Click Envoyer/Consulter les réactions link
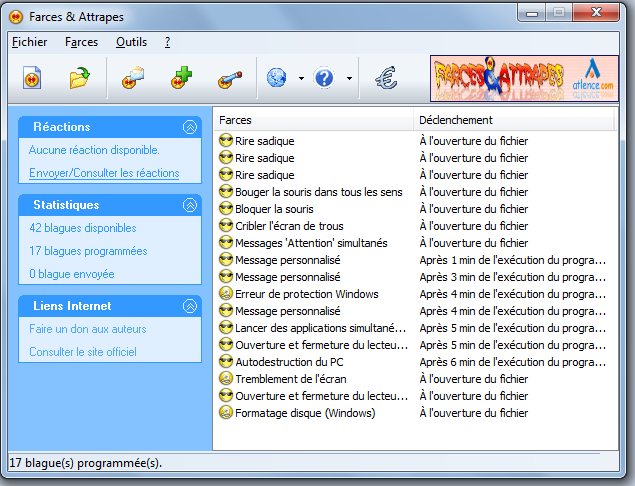This screenshot has height=486, width=635. [x=104, y=173]
